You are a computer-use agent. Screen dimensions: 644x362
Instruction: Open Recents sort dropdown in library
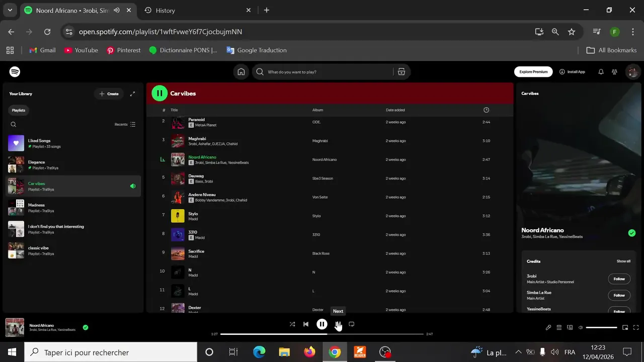[125, 124]
